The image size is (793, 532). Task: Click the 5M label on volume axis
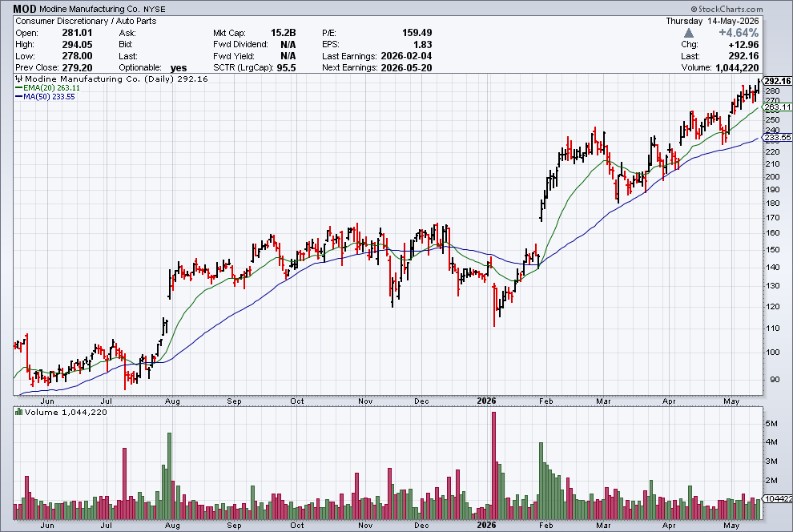[771, 423]
